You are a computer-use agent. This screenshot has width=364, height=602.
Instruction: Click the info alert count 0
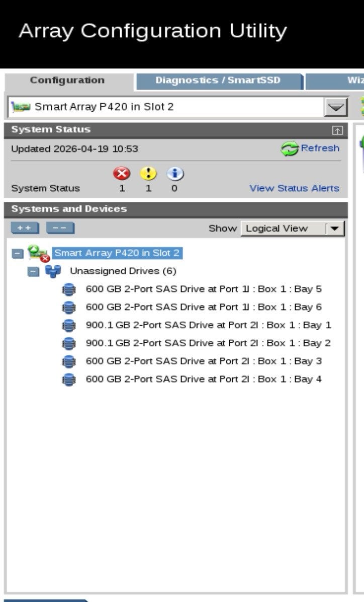(174, 188)
